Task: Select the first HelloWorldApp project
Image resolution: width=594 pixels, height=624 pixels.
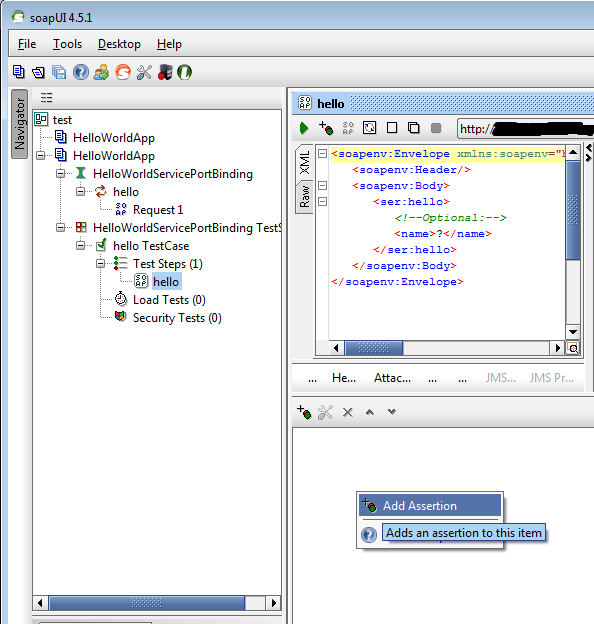Action: (114, 138)
